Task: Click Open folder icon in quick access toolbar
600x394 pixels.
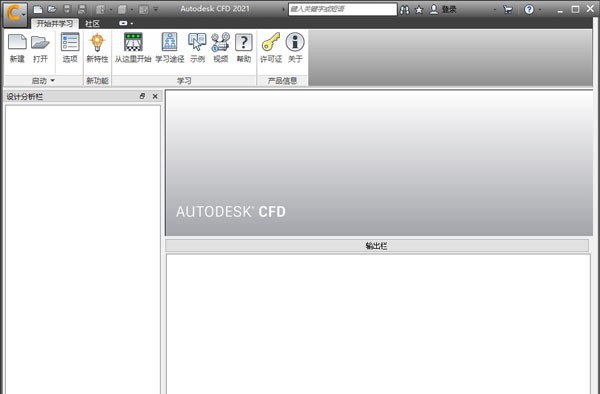Action: tap(52, 9)
